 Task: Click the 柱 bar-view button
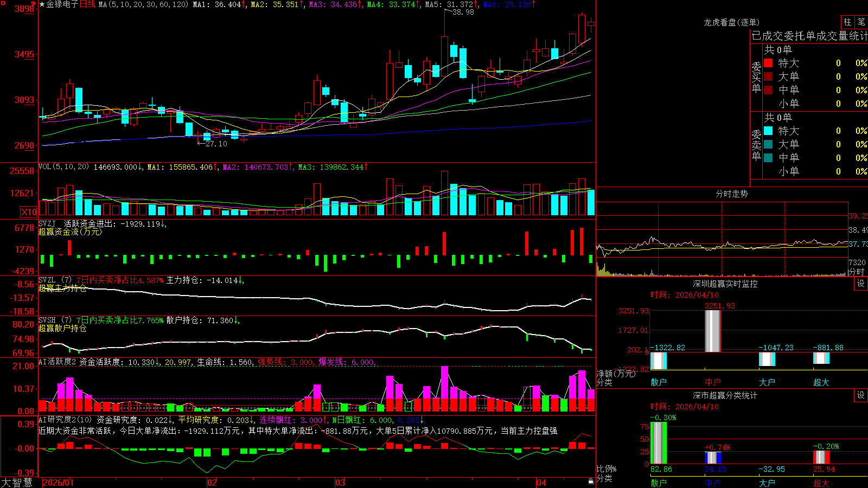tap(847, 22)
